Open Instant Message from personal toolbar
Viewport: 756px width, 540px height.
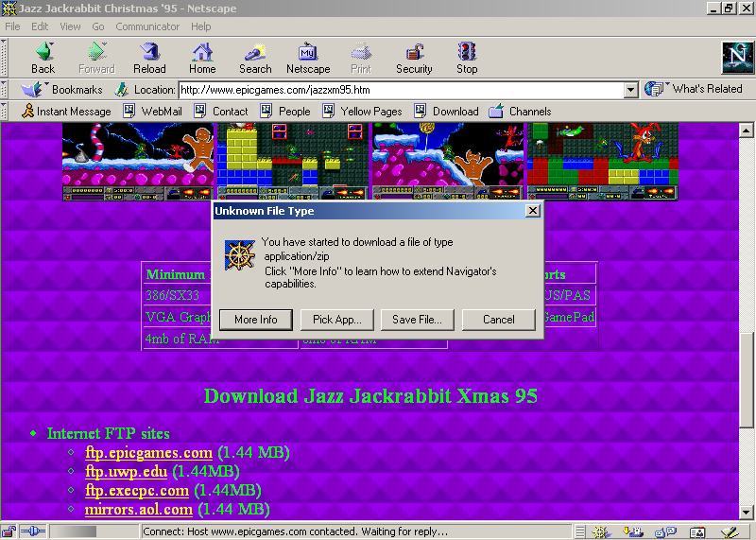(66, 112)
